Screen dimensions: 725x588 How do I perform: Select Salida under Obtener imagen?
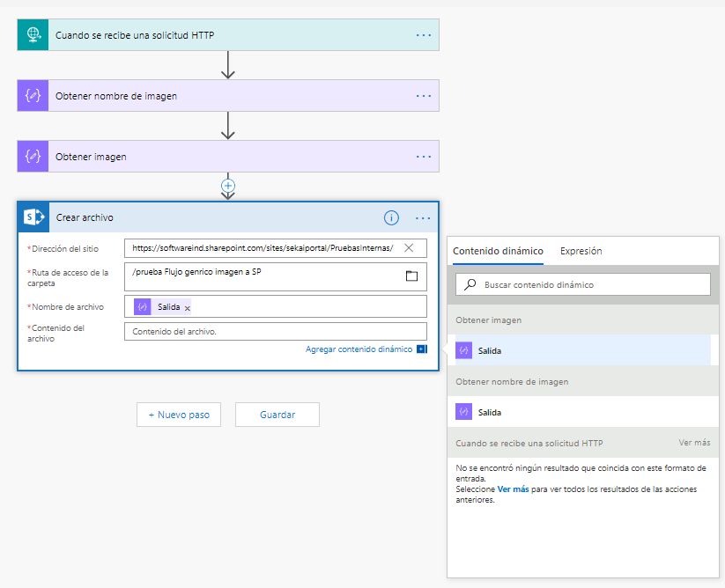[x=490, y=350]
